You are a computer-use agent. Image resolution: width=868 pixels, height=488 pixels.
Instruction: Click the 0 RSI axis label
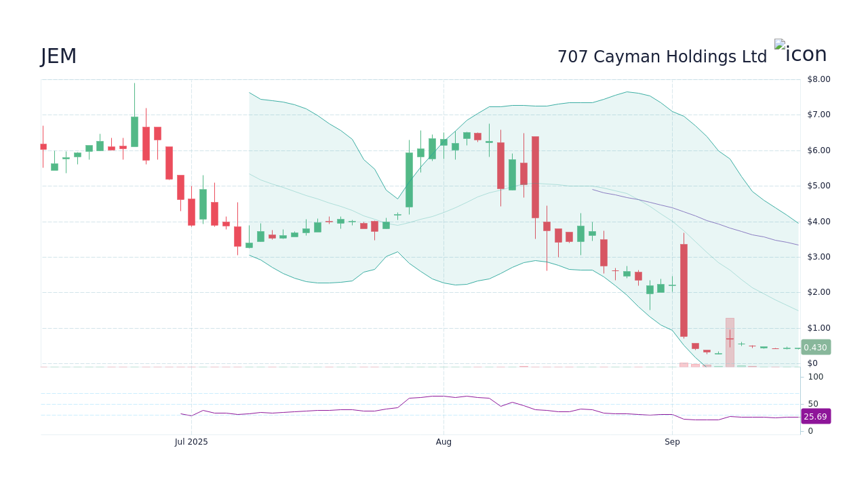click(x=810, y=431)
